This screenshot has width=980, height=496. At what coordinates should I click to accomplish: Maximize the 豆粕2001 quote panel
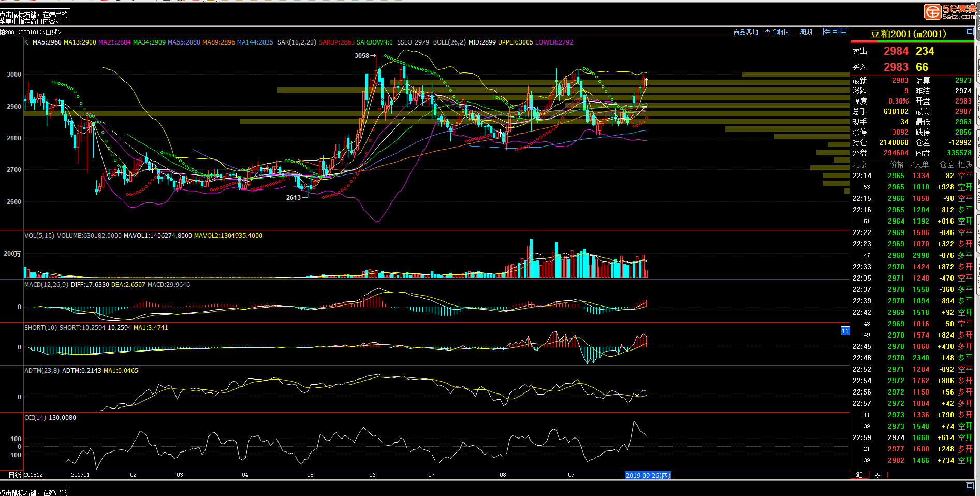[970, 32]
